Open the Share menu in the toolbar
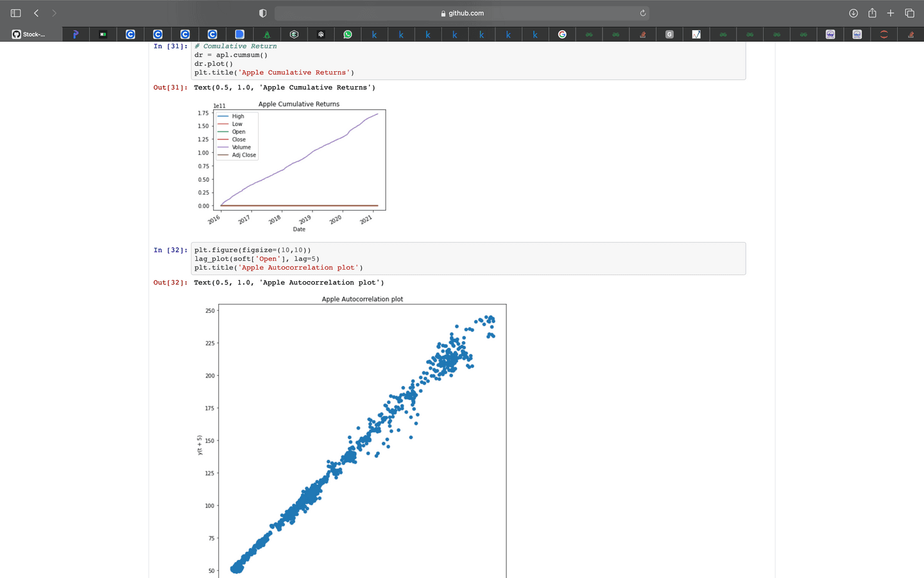The height and width of the screenshot is (578, 924). 872,13
